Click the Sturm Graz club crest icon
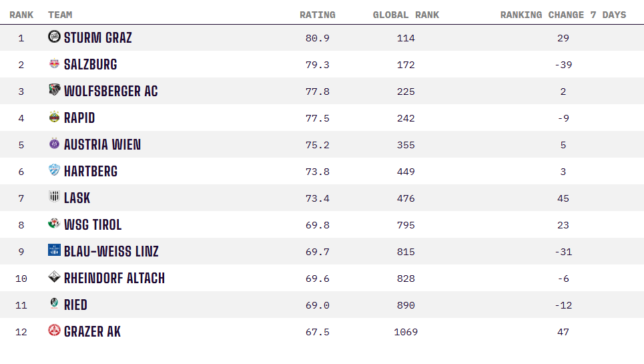Image resolution: width=644 pixels, height=364 pixels. pos(54,37)
